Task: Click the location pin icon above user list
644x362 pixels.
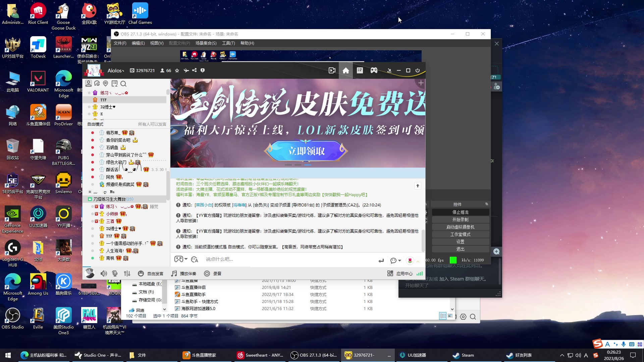Action: (x=106, y=83)
